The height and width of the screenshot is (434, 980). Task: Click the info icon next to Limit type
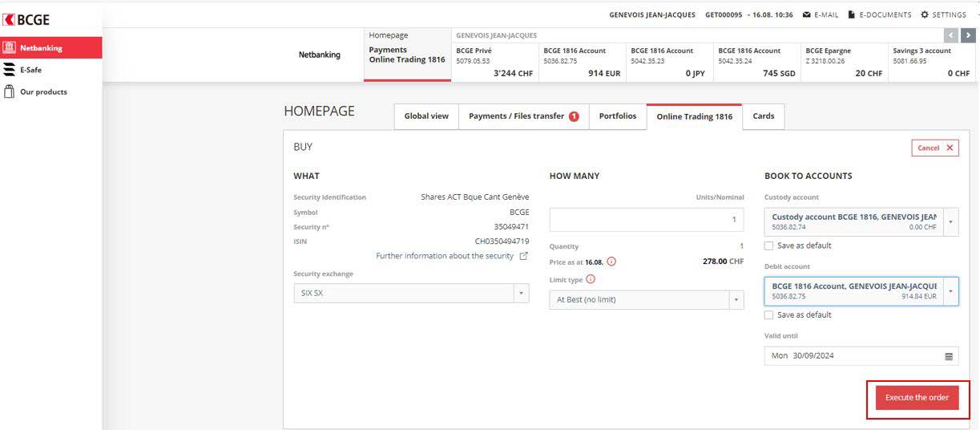[591, 279]
